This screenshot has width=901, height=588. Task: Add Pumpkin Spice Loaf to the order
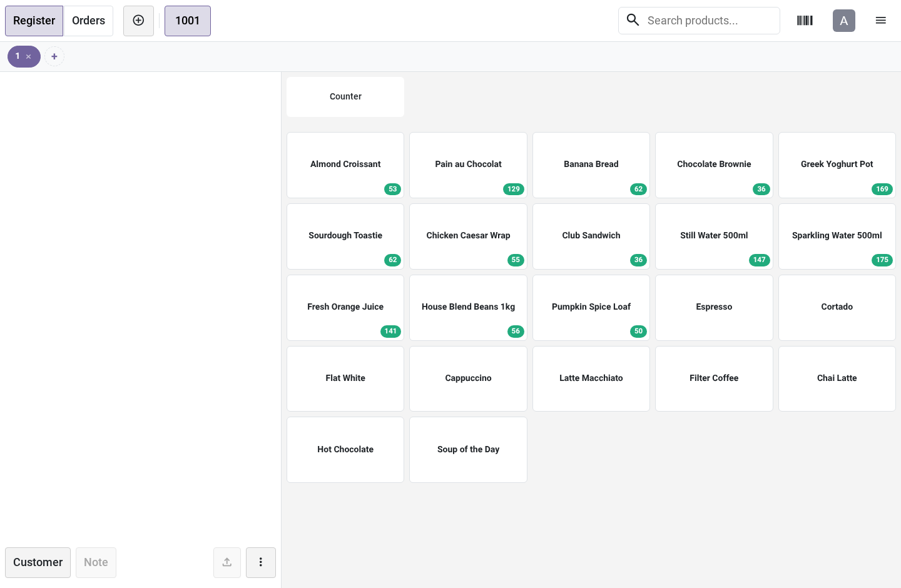(x=591, y=308)
